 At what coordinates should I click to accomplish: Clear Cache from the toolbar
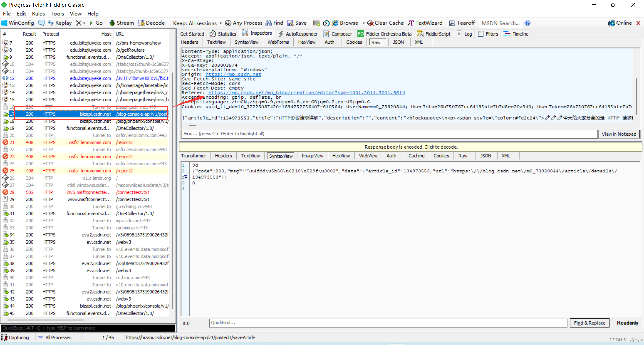point(385,23)
